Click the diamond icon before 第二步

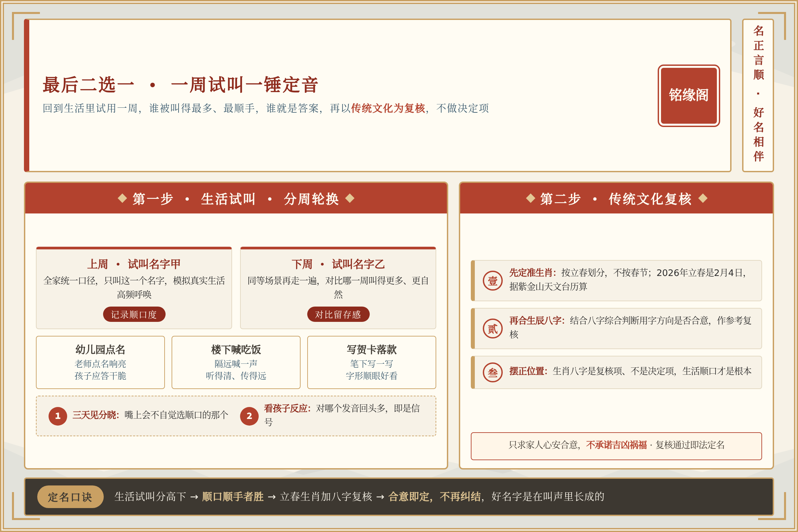(530, 198)
